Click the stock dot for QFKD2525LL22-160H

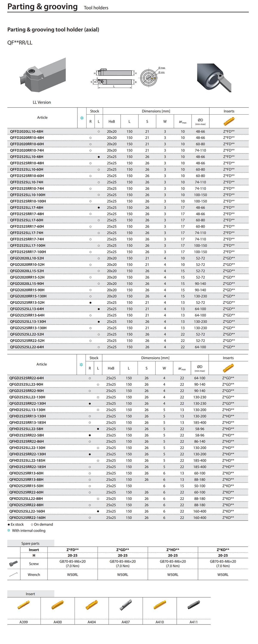(x=98, y=511)
